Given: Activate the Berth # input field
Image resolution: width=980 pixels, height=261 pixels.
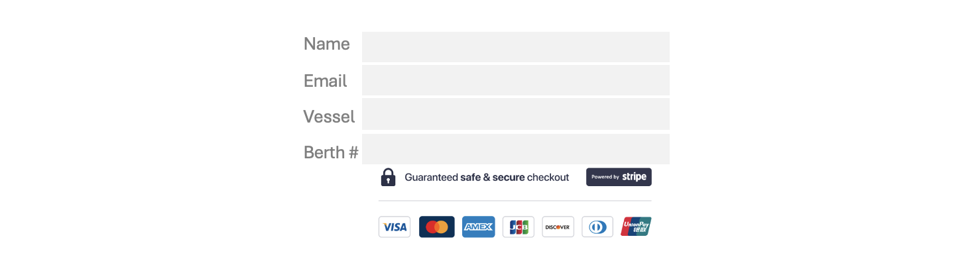Looking at the screenshot, I should tap(516, 149).
